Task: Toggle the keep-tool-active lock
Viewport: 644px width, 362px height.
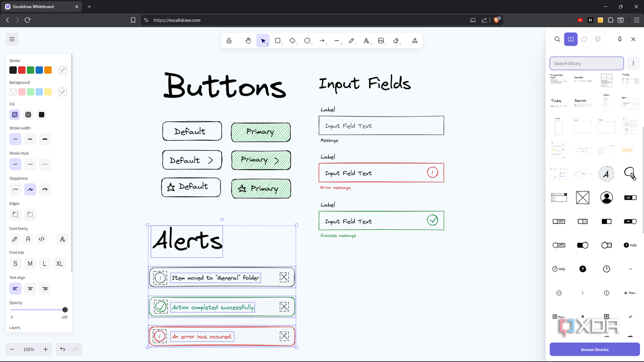Action: coord(229,40)
